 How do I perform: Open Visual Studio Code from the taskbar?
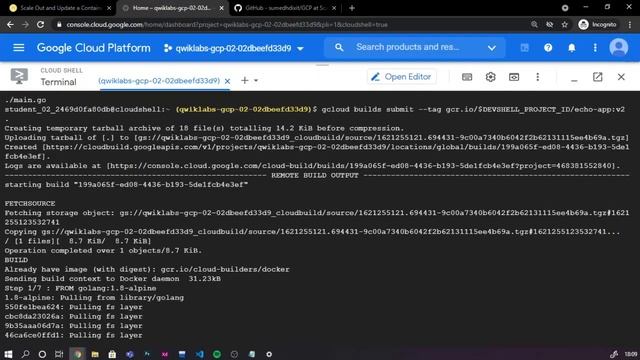coord(200,354)
